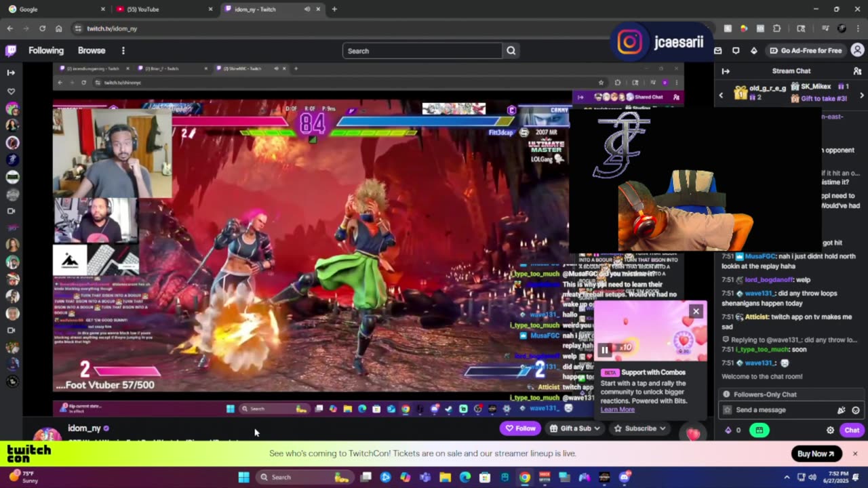The height and width of the screenshot is (488, 868).
Task: Open the three-dot More menu in Twitch header
Action: (123, 51)
